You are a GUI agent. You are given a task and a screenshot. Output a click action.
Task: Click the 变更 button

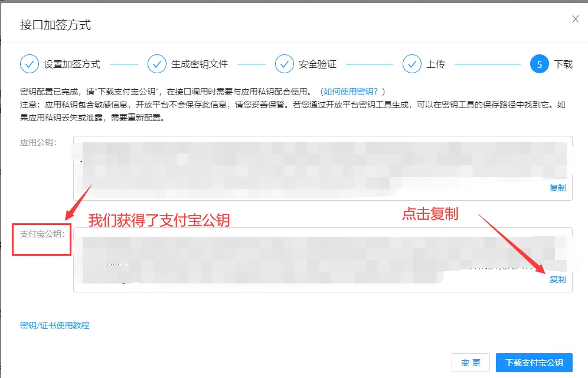click(x=471, y=363)
